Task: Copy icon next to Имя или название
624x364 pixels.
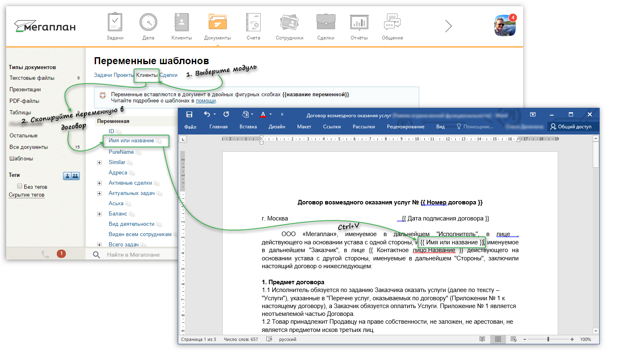Action: coord(158,141)
